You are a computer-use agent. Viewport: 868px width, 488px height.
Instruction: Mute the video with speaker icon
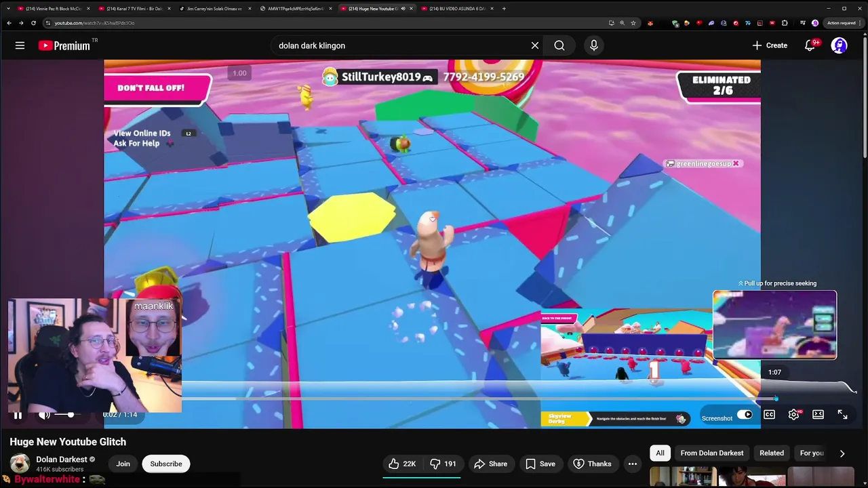coord(44,415)
